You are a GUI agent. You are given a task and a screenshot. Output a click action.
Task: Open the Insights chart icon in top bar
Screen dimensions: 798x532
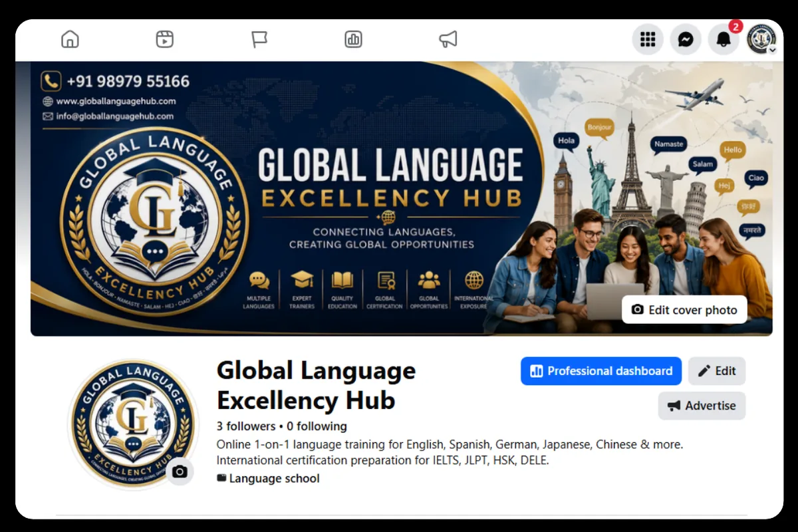pos(354,39)
